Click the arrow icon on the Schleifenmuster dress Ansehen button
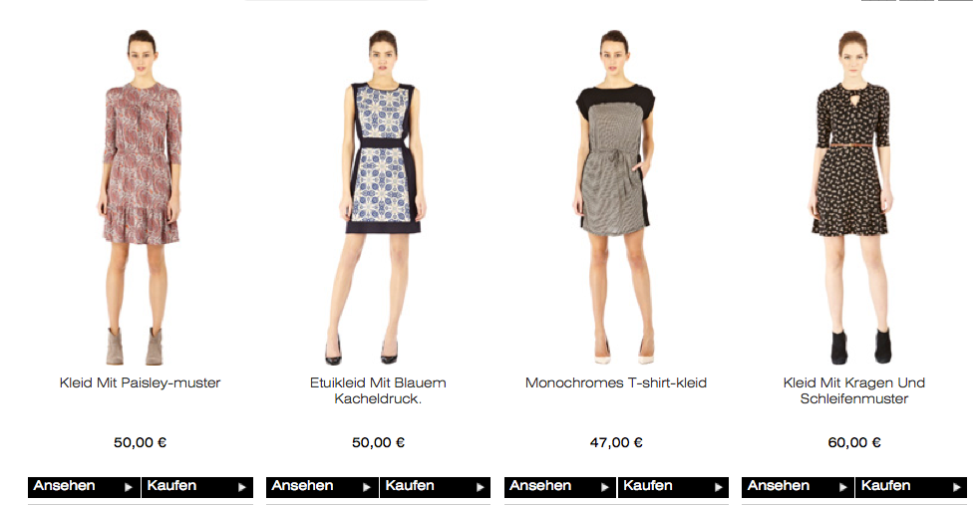This screenshot has width=980, height=505. 842,487
